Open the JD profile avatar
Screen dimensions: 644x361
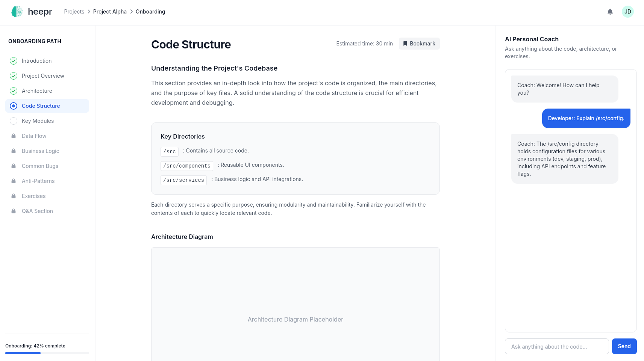click(x=628, y=12)
